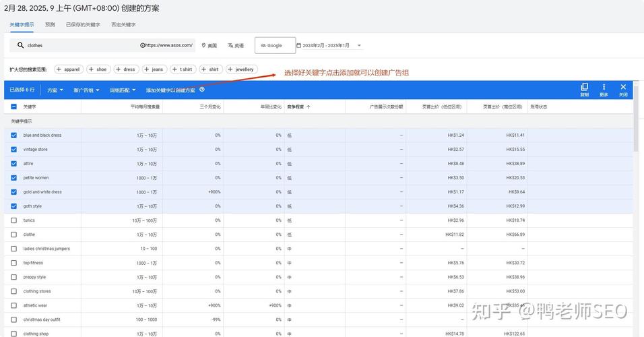Open the 新广告组 dropdown

tap(86, 90)
